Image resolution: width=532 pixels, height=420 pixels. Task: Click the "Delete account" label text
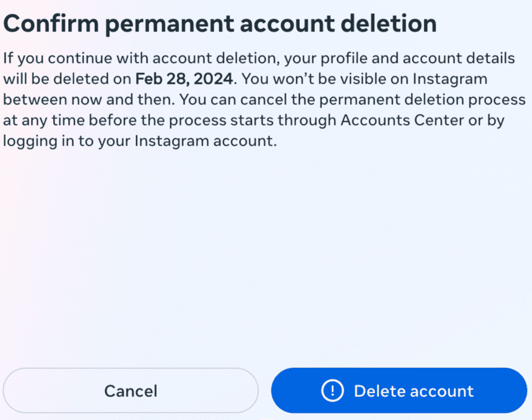413,391
